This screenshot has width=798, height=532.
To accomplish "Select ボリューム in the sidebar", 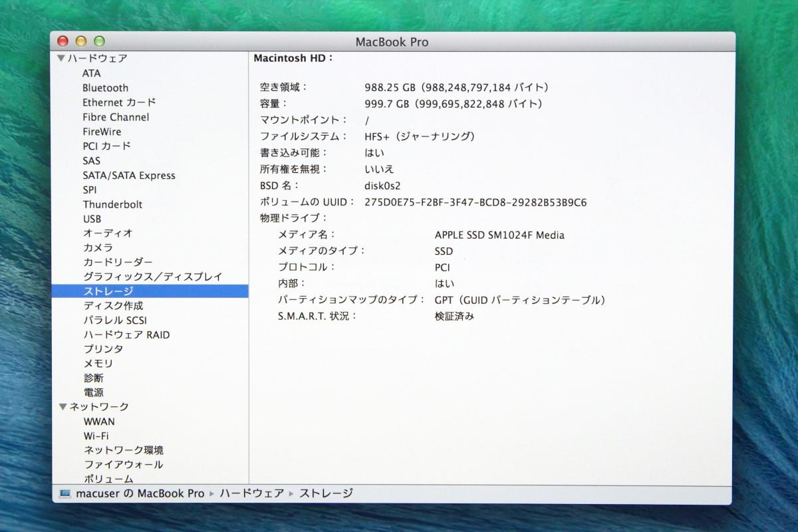I will 108,479.
